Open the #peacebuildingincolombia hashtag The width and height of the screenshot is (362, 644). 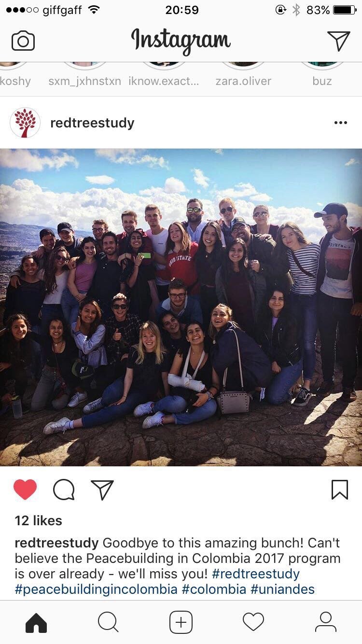point(96,589)
